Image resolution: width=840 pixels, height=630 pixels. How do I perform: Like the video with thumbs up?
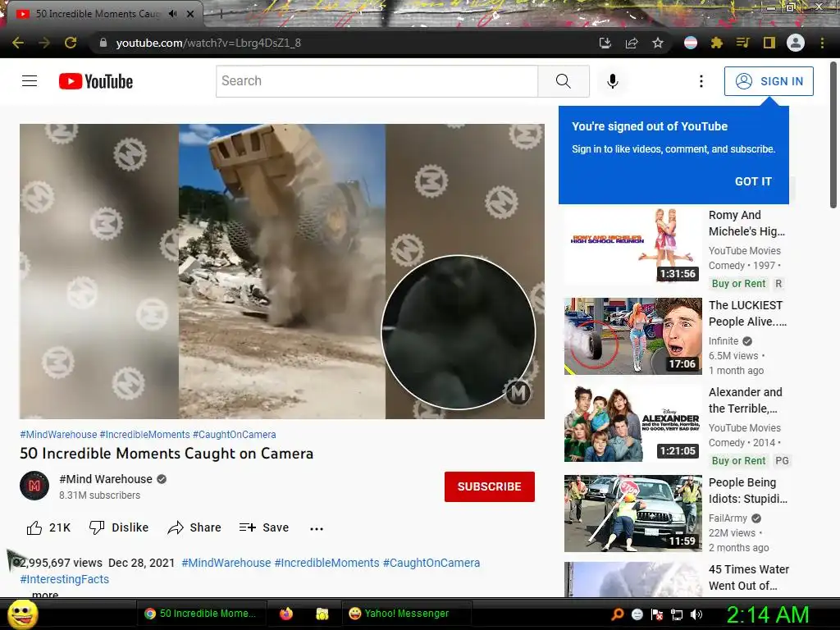[48, 527]
